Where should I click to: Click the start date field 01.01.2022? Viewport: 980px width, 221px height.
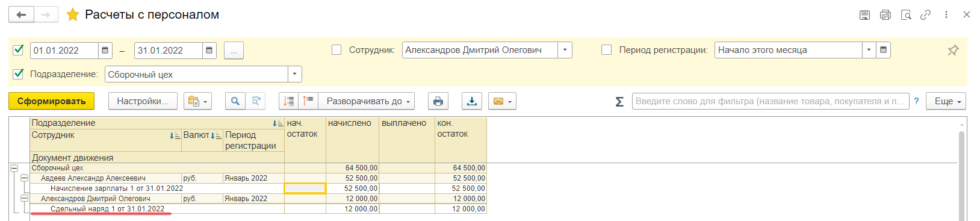[64, 50]
